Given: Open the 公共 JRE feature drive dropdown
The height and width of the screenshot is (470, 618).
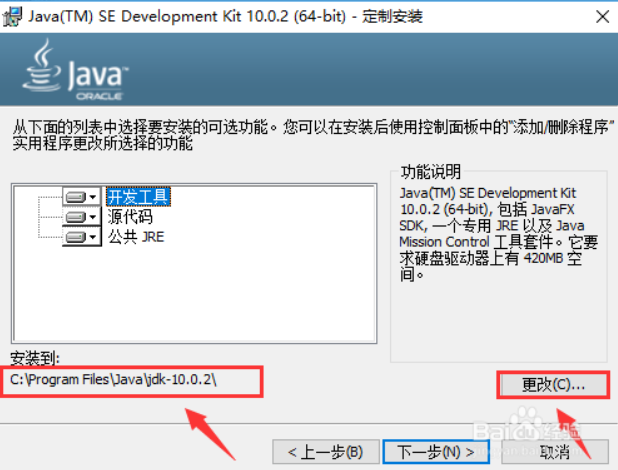Looking at the screenshot, I should [x=82, y=237].
